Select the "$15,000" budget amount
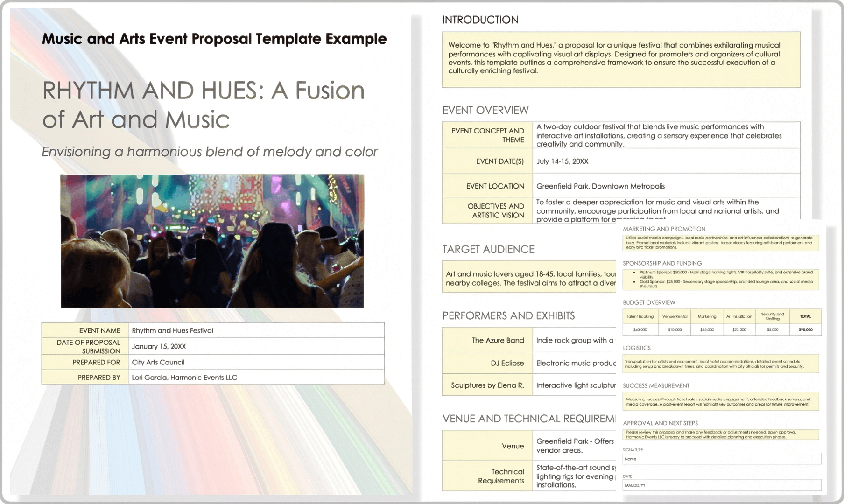 (x=707, y=329)
